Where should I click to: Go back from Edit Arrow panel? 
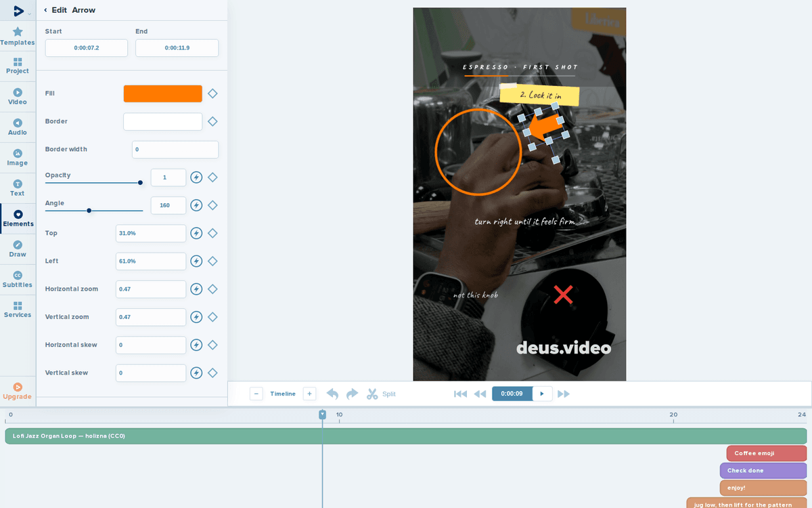pos(45,10)
